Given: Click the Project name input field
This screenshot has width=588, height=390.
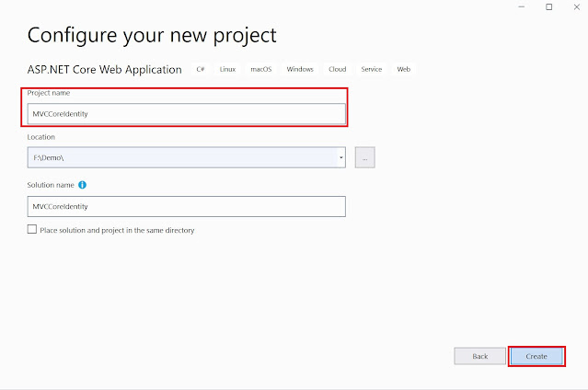Looking at the screenshot, I should click(x=187, y=114).
